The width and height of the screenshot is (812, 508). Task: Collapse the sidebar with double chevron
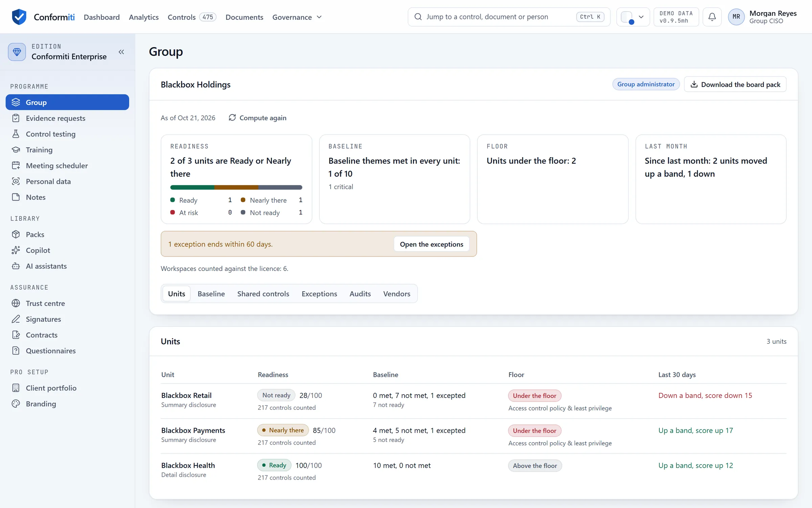coord(121,52)
